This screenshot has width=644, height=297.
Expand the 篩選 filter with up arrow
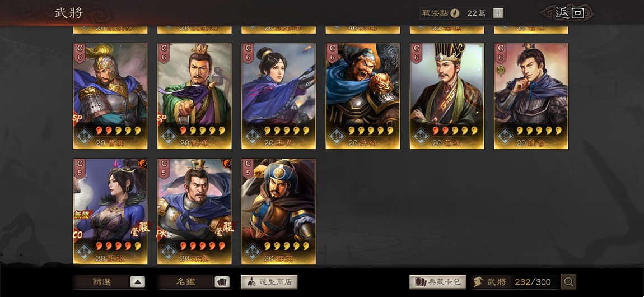click(x=138, y=282)
